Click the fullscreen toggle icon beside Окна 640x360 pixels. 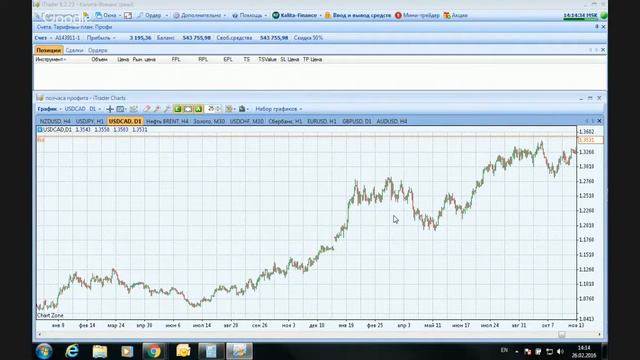point(128,16)
